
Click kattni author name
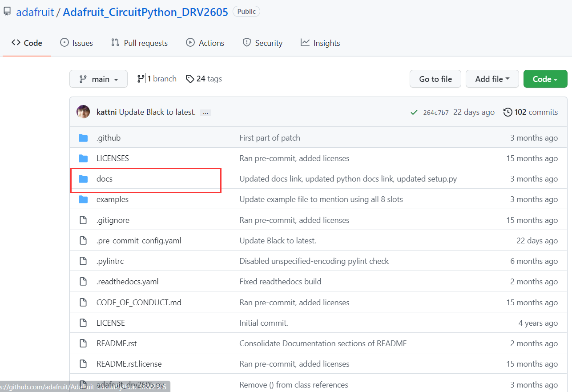click(107, 112)
